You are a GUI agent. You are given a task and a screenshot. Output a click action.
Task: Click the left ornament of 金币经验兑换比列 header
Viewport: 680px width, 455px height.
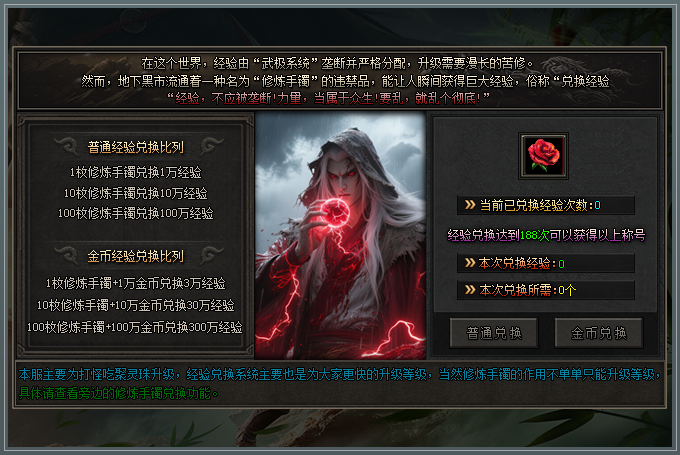click(x=67, y=255)
